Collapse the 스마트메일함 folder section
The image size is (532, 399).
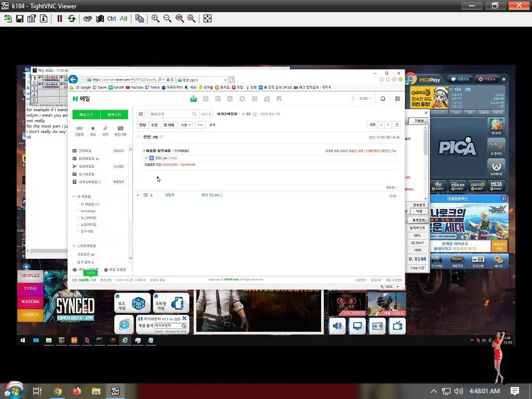pyautogui.click(x=74, y=246)
